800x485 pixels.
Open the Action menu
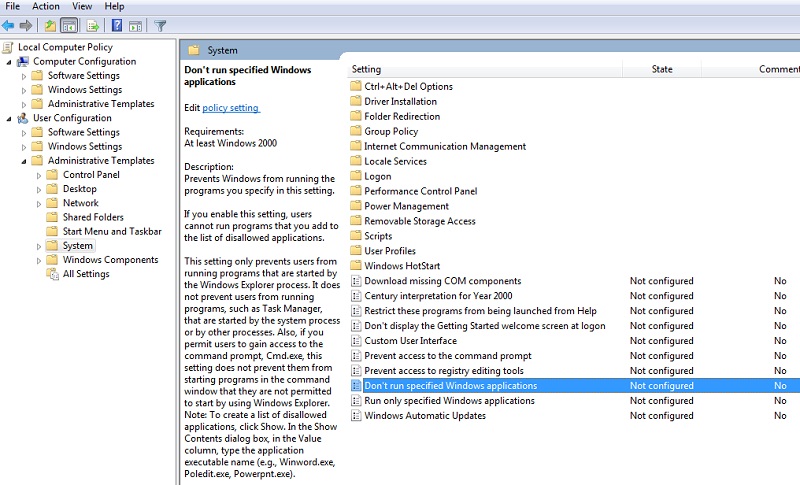coord(46,6)
